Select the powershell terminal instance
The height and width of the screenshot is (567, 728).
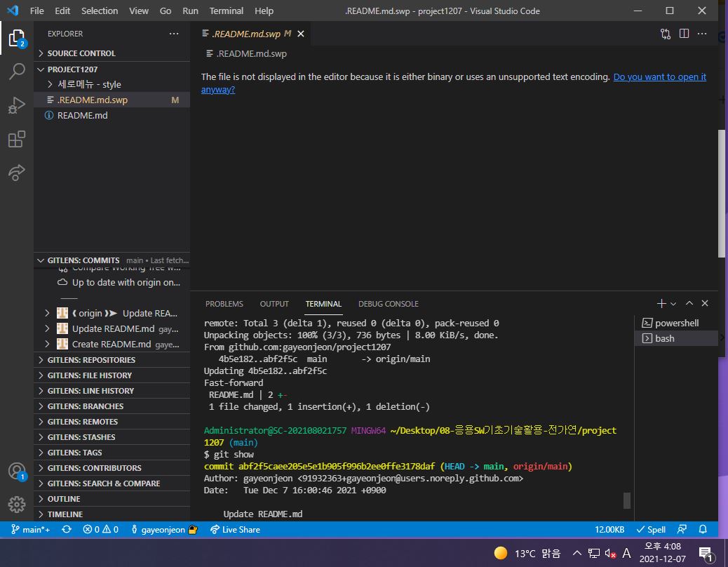point(676,323)
